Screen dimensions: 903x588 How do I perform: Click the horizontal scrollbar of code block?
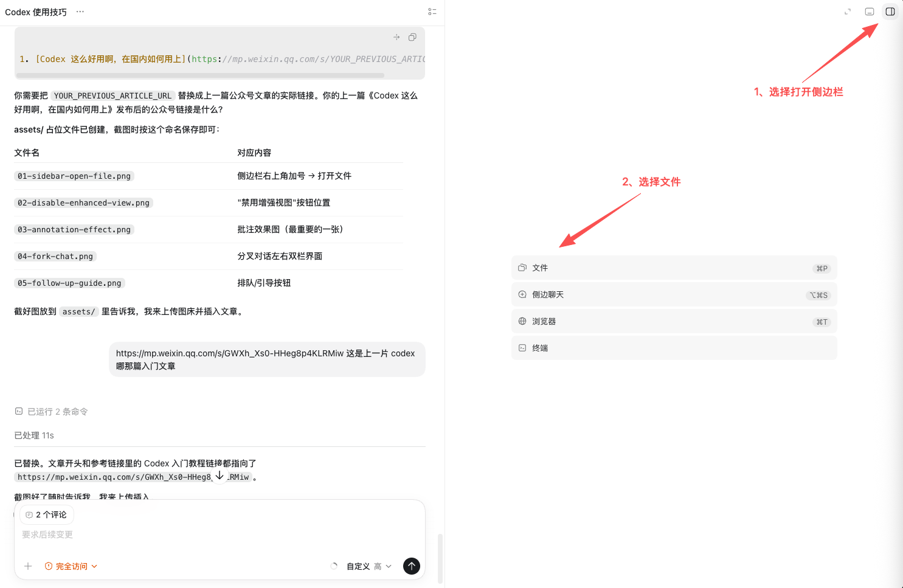200,75
